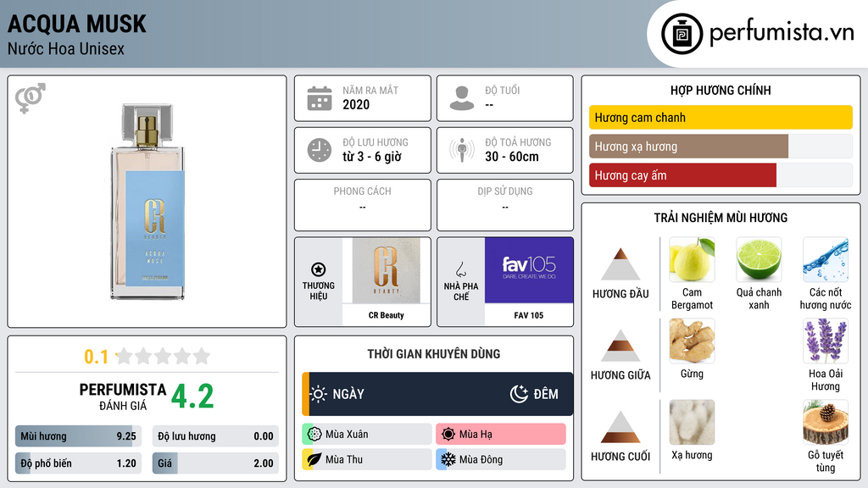Click the user rating value 0.1
The height and width of the screenshot is (488, 868).
(x=96, y=357)
